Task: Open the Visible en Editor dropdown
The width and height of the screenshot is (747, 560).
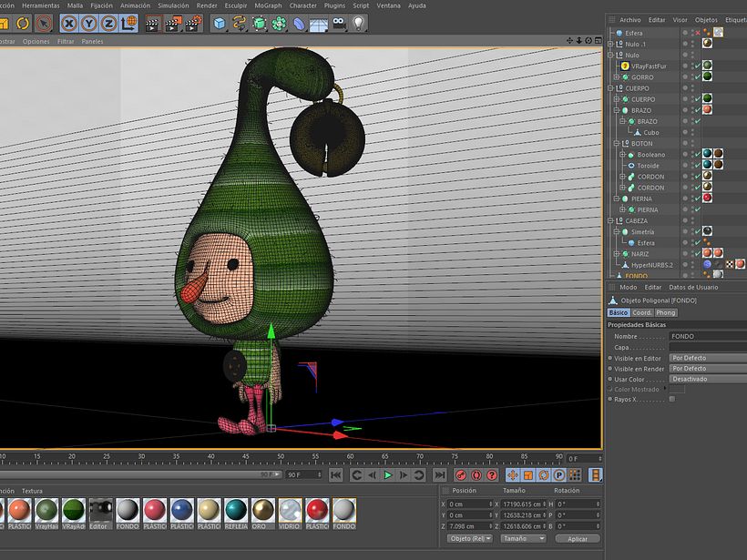Action: 708,358
